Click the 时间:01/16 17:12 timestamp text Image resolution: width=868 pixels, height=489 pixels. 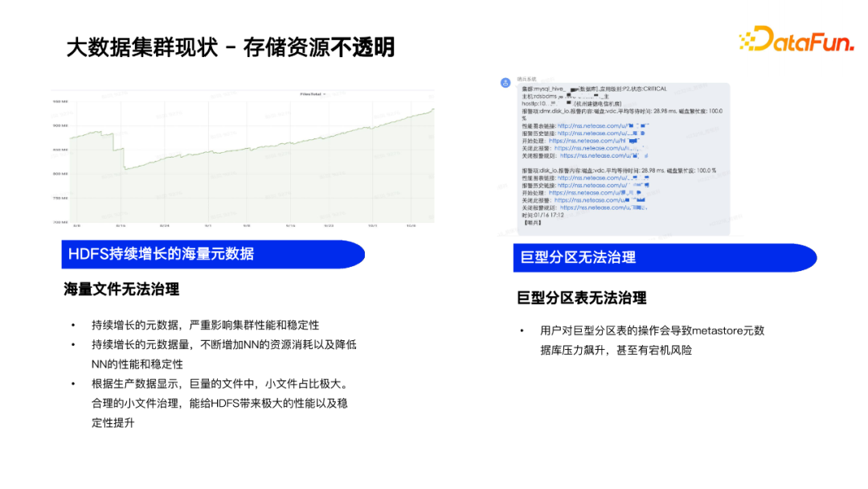[x=542, y=215]
